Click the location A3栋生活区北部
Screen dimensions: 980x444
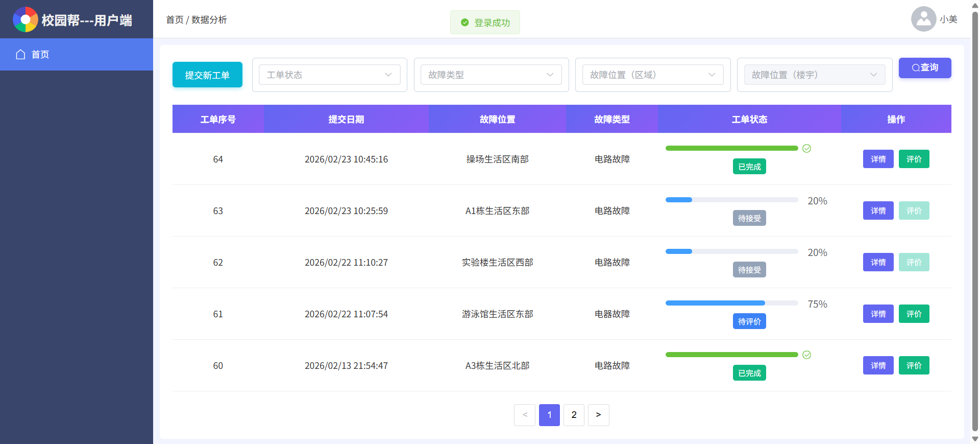498,366
